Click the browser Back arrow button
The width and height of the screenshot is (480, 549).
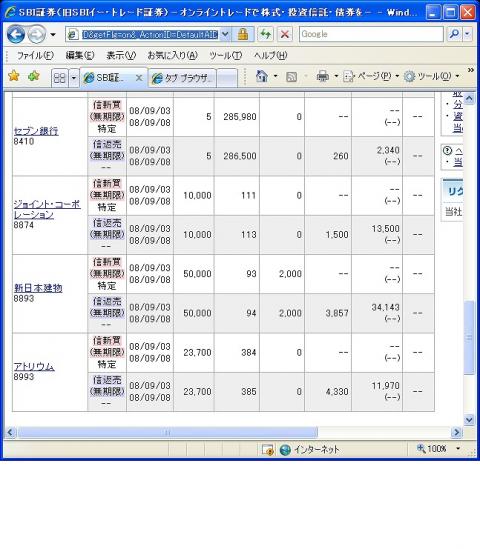(16, 34)
